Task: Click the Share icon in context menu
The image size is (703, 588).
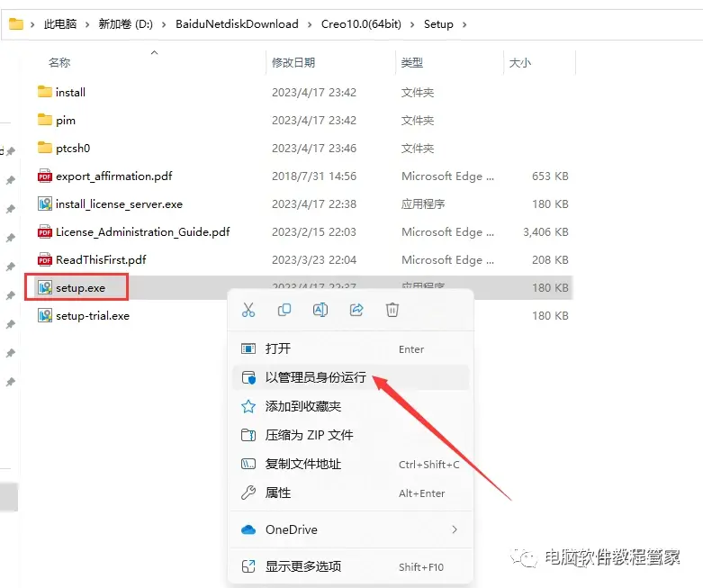Action: point(356,310)
